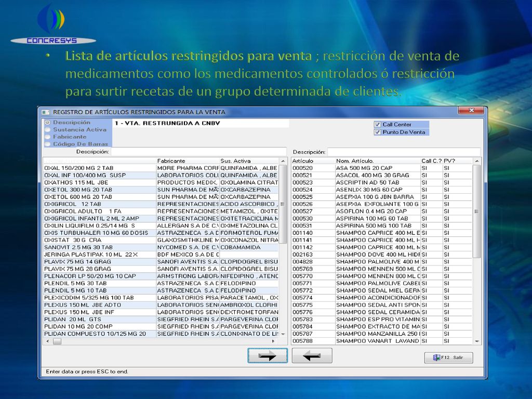The width and height of the screenshot is (532, 399).
Task: Click the Concresys logo
Action: [x=53, y=24]
